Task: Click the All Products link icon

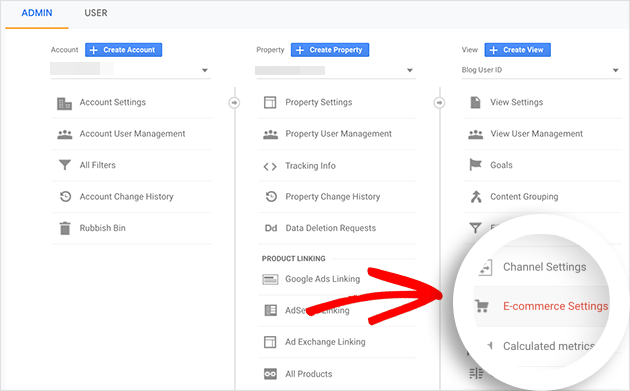Action: coord(270,374)
